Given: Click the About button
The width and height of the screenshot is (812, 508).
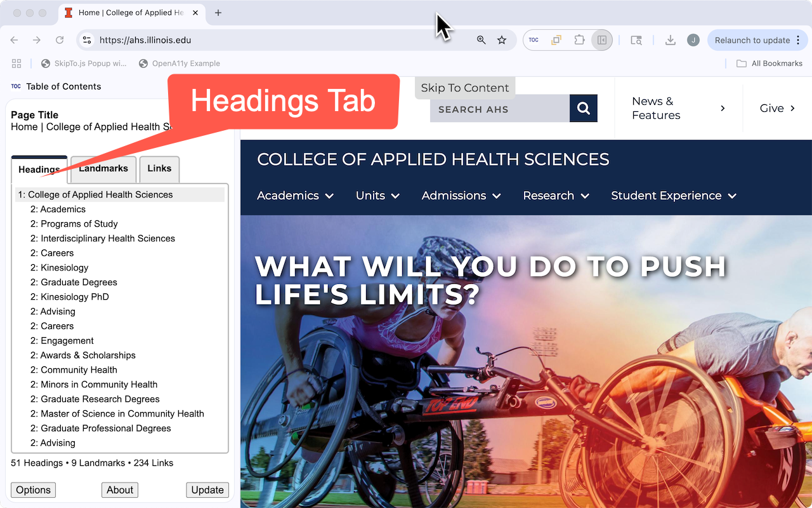Looking at the screenshot, I should [x=120, y=490].
